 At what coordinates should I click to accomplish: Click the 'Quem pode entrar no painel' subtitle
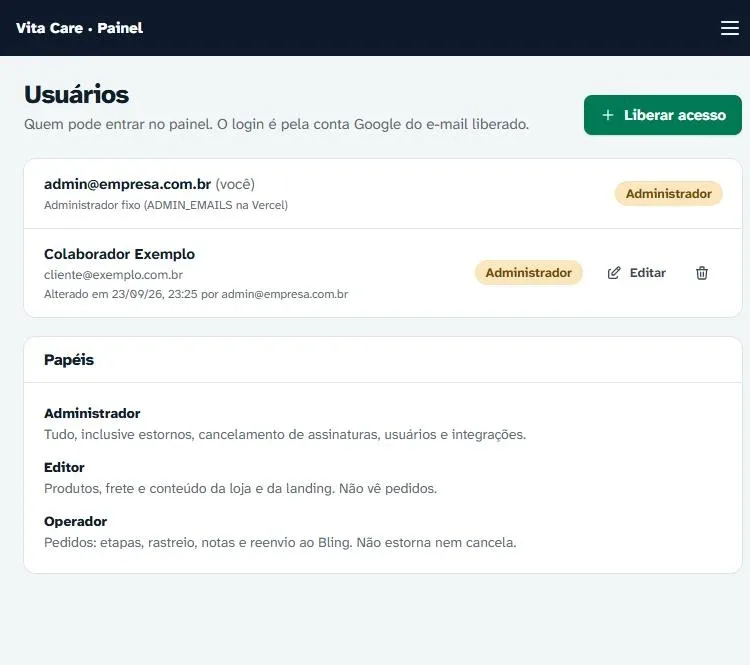(x=276, y=124)
